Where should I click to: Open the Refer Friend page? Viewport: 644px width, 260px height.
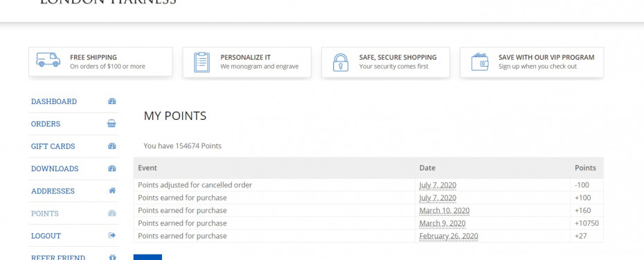[x=58, y=257]
